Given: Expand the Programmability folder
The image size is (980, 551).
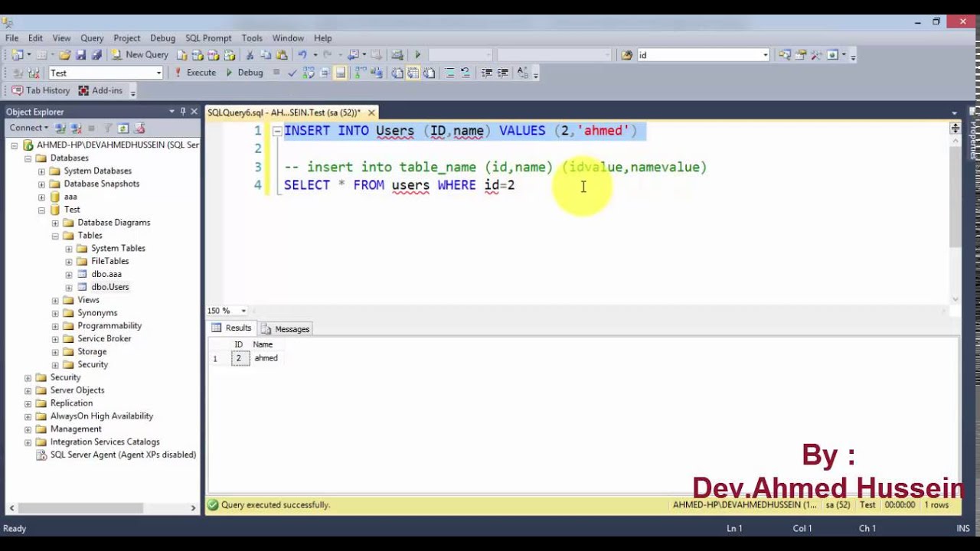Looking at the screenshot, I should [56, 326].
